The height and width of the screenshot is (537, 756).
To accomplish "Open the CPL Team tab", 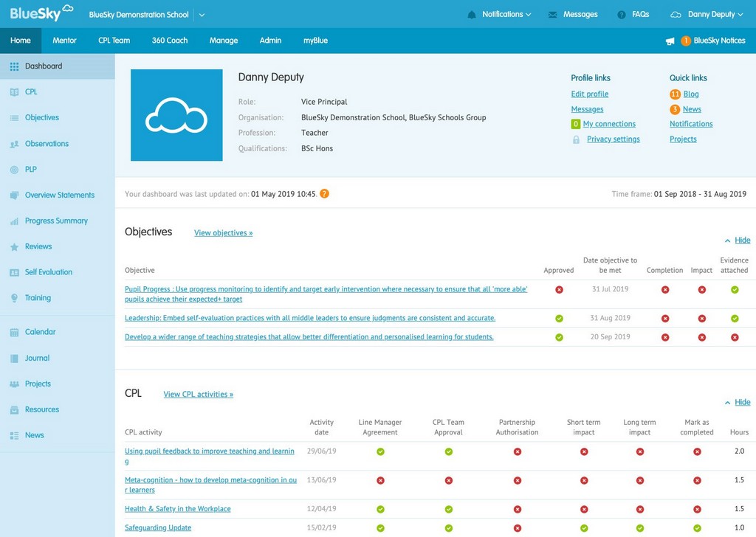I will (114, 41).
